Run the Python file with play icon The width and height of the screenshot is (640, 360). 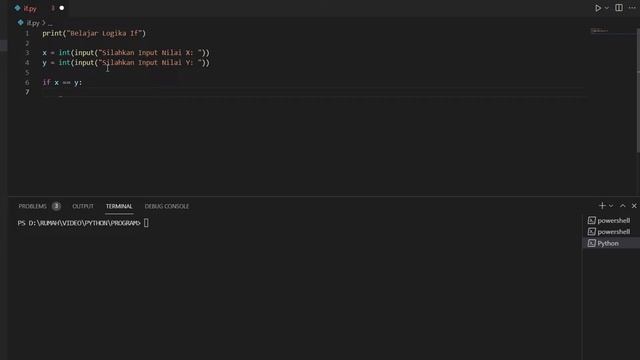click(598, 8)
